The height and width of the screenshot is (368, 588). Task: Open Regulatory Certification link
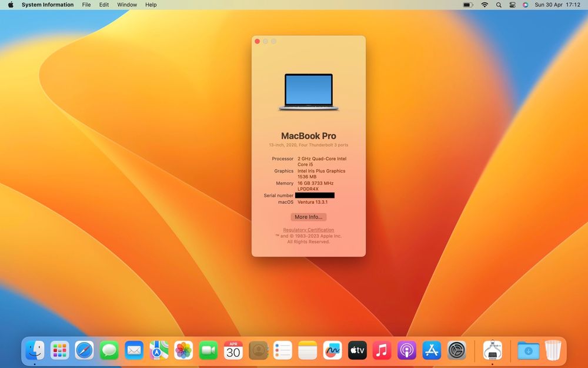coord(308,230)
